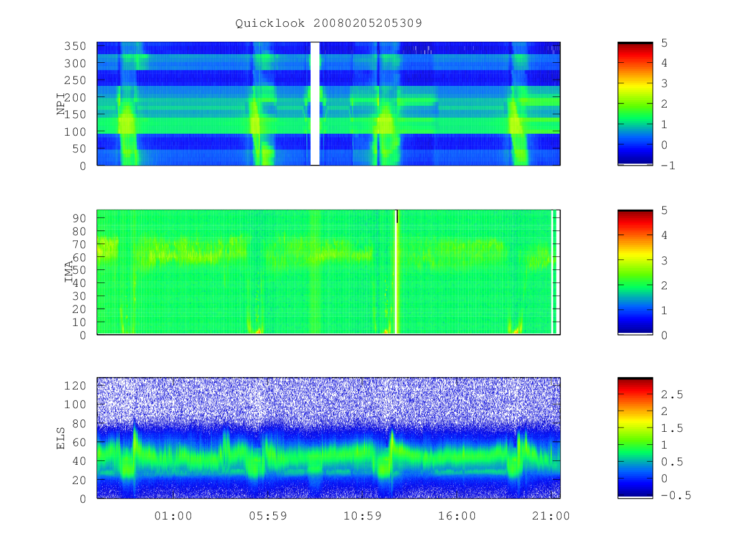747x560 pixels.
Task: Click the 10:59 time axis label
Action: point(362,516)
